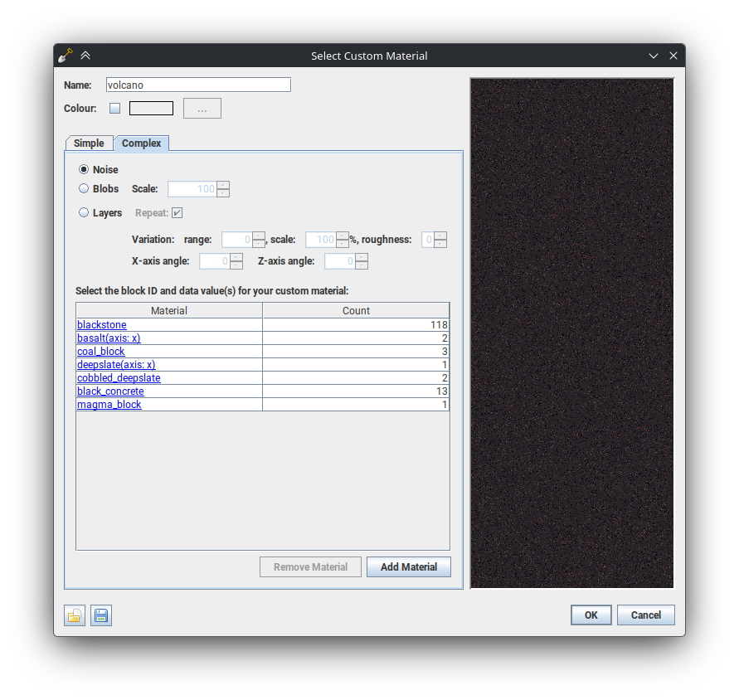739x700 pixels.
Task: Toggle the Colour checkbox
Action: [114, 108]
